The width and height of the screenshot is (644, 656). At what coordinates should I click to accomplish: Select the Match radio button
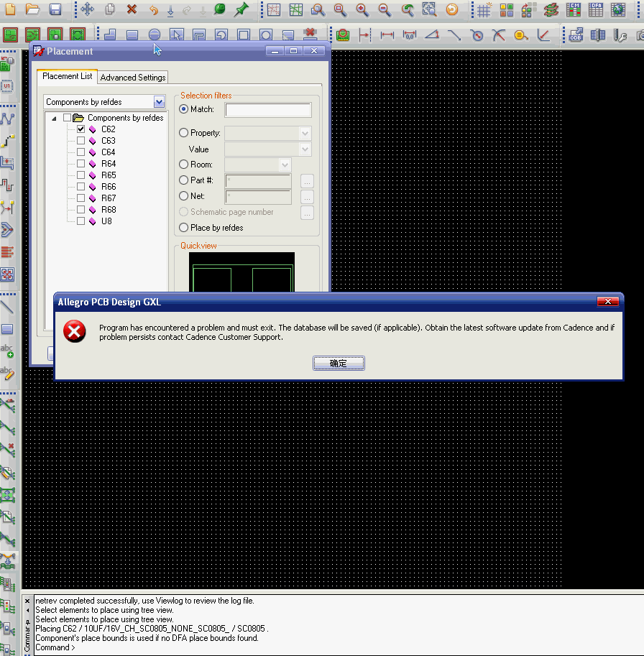(183, 109)
